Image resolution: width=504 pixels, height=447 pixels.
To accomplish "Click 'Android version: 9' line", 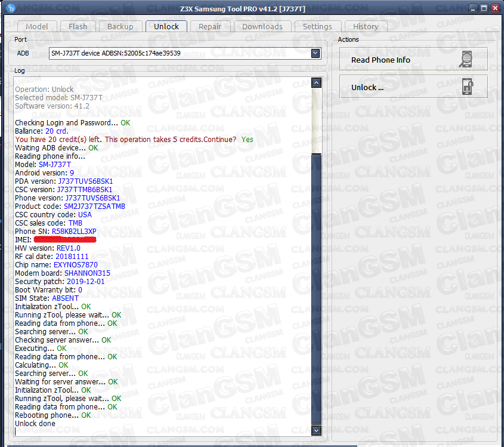I will point(44,172).
